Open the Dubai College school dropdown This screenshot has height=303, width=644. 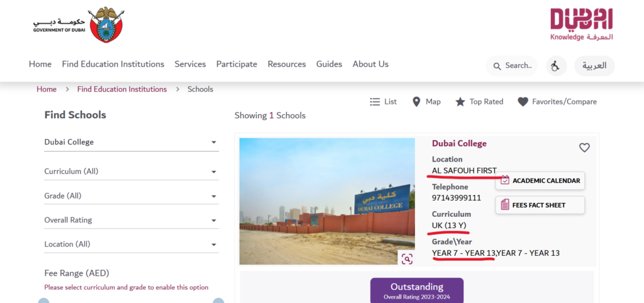tap(131, 142)
